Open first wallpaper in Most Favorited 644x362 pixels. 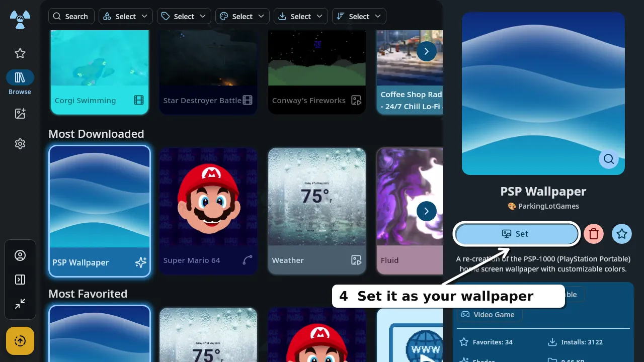pyautogui.click(x=100, y=334)
